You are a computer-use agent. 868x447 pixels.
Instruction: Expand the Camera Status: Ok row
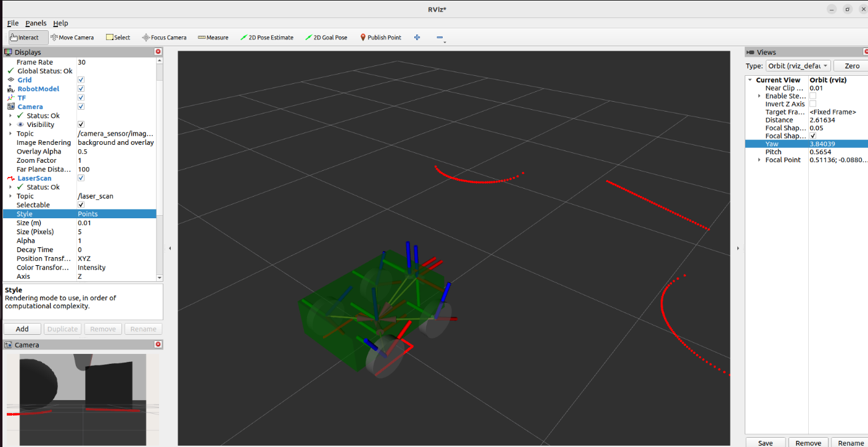click(x=10, y=116)
